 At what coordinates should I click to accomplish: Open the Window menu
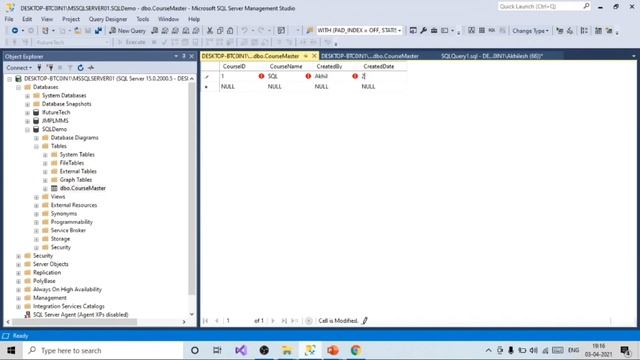(x=168, y=19)
